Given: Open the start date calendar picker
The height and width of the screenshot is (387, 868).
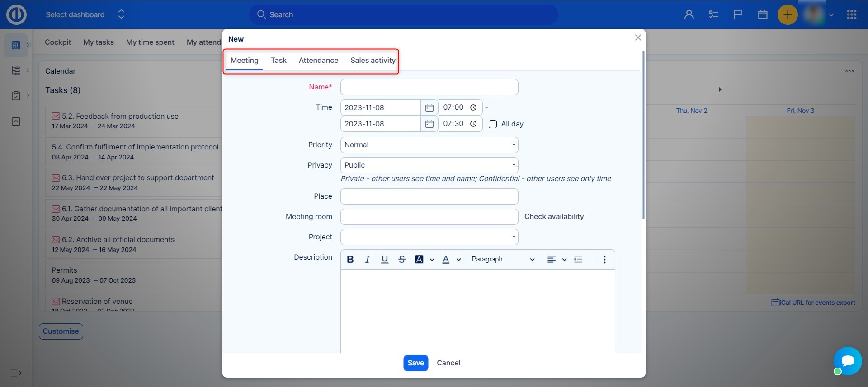Looking at the screenshot, I should 429,107.
